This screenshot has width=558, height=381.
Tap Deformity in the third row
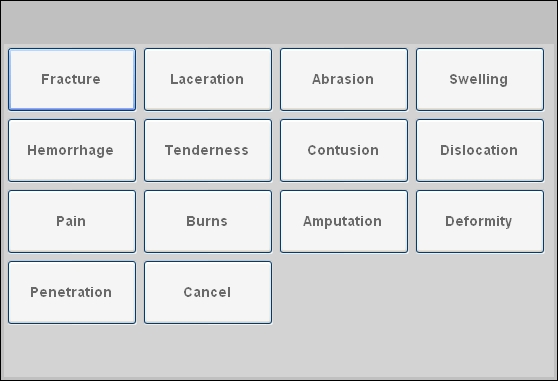pyautogui.click(x=480, y=221)
